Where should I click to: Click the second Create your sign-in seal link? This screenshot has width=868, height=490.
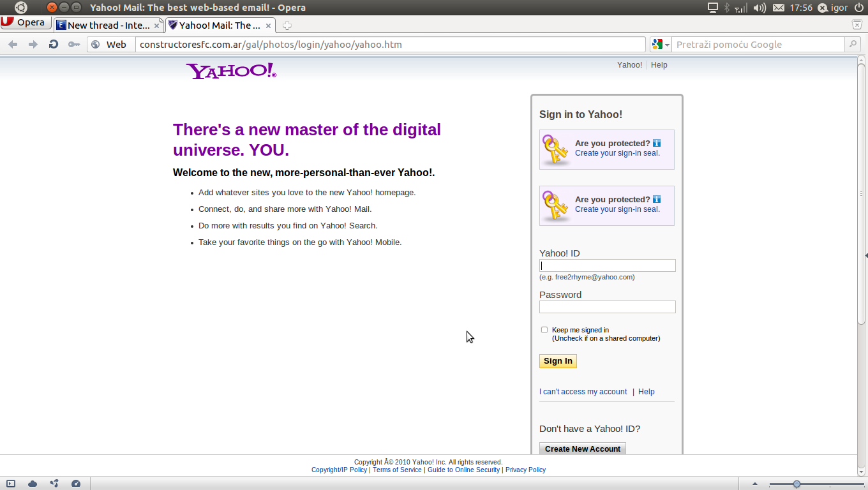(x=617, y=209)
